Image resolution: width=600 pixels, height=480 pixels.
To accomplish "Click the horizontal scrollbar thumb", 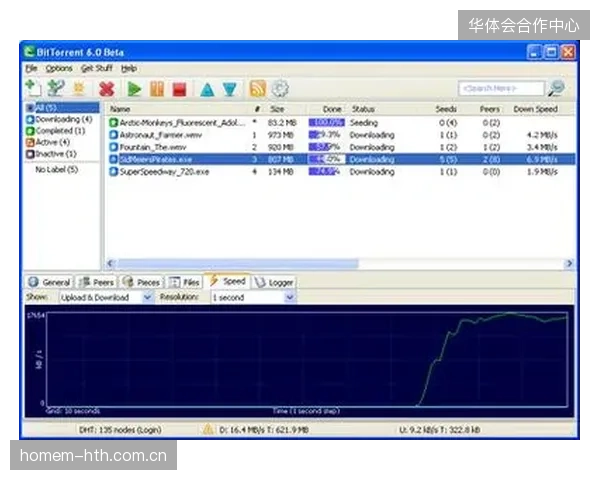I will point(238,263).
